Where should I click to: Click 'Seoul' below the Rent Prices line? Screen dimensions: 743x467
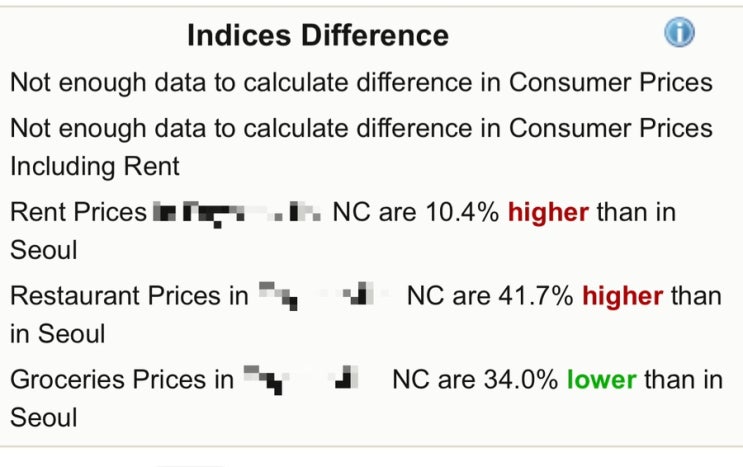tap(43, 248)
